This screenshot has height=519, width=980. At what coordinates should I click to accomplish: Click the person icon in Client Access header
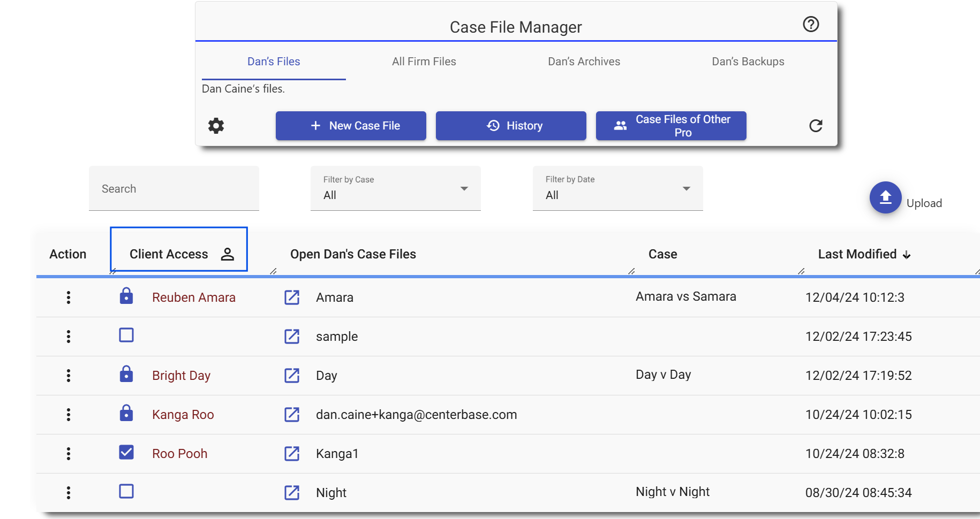[228, 254]
